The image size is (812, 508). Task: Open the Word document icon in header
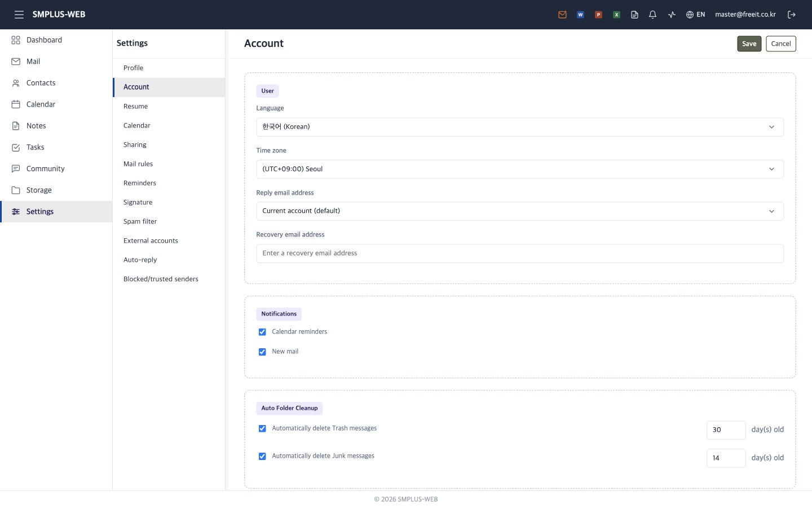click(580, 15)
